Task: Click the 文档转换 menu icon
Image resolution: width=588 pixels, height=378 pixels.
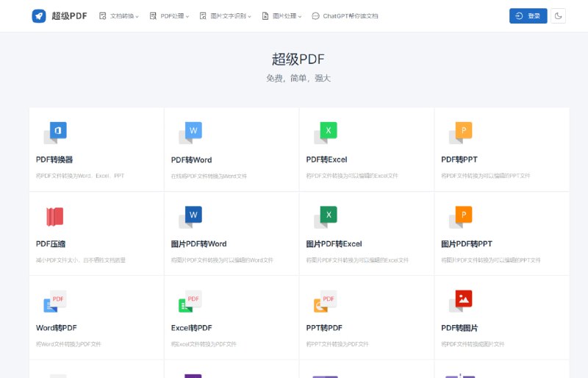Action: point(102,15)
